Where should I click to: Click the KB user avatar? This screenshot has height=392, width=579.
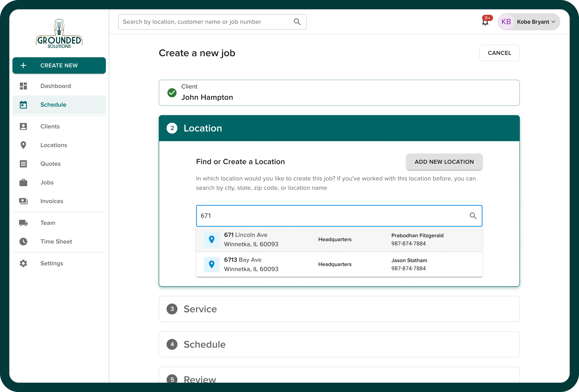(x=506, y=22)
